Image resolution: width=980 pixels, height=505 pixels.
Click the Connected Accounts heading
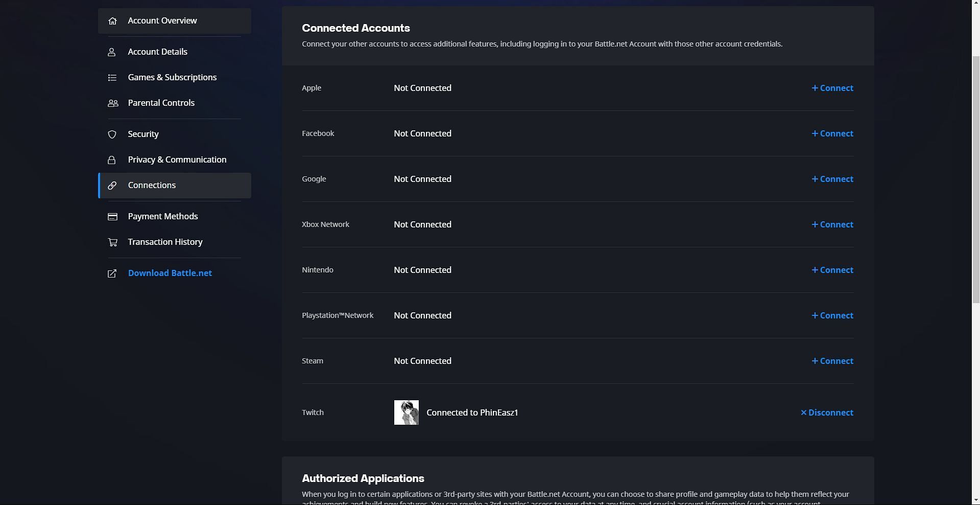[x=356, y=28]
